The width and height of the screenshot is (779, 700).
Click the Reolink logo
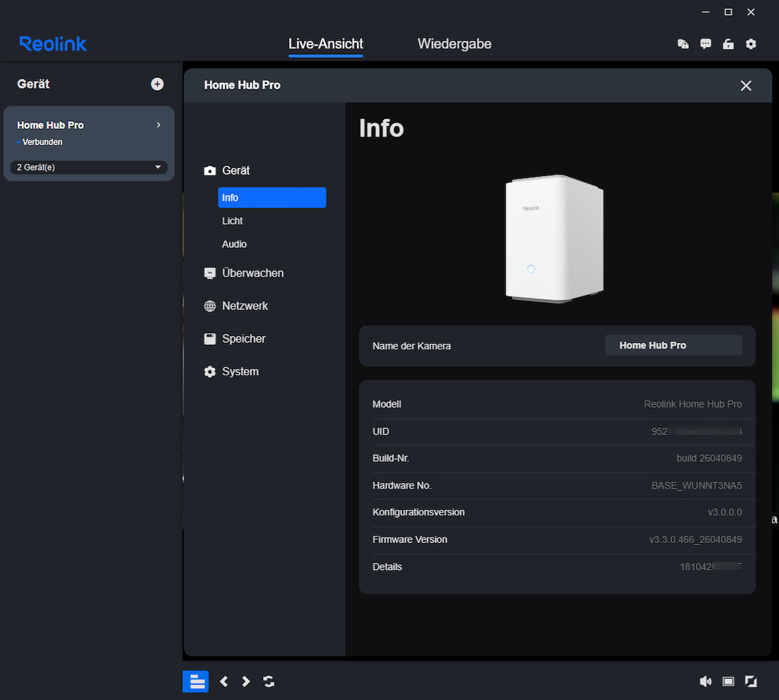tap(53, 44)
